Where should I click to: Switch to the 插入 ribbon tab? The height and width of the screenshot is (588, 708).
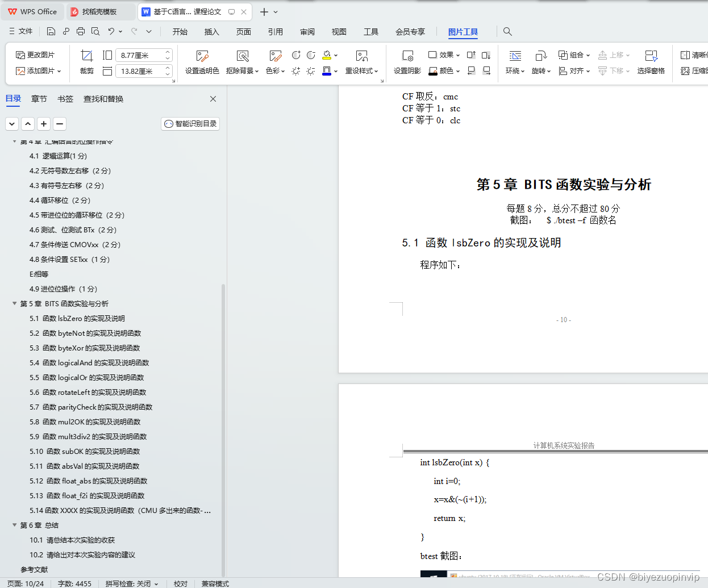[211, 32]
